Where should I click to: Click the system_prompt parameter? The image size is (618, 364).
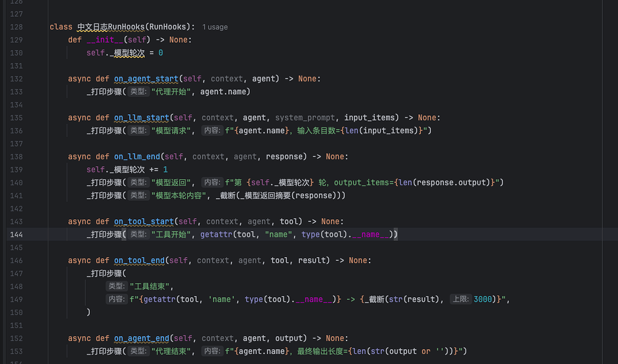(x=305, y=118)
